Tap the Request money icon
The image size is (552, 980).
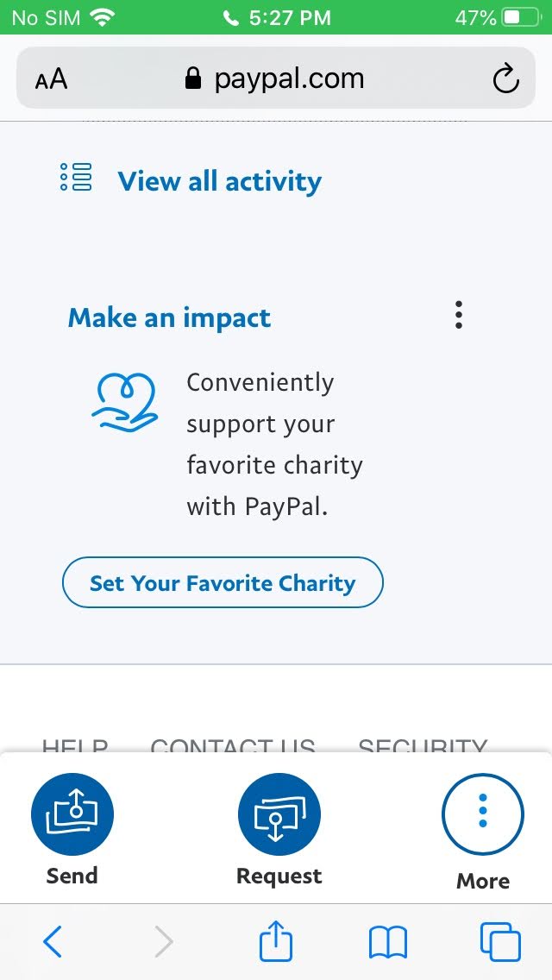coord(279,814)
